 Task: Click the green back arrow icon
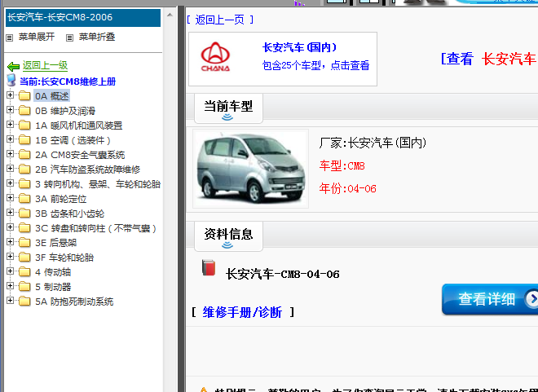coord(13,66)
